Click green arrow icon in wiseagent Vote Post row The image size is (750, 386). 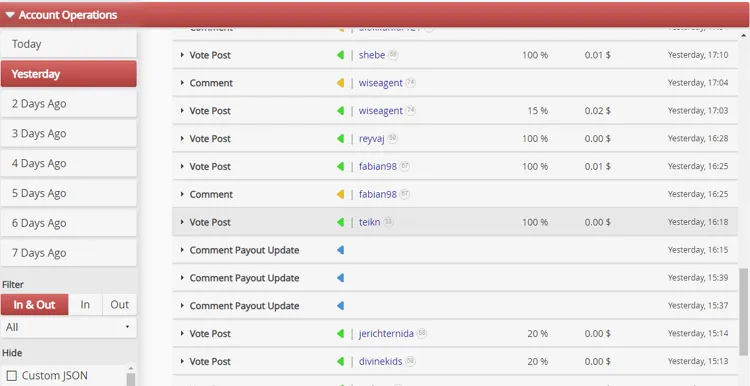click(x=341, y=110)
